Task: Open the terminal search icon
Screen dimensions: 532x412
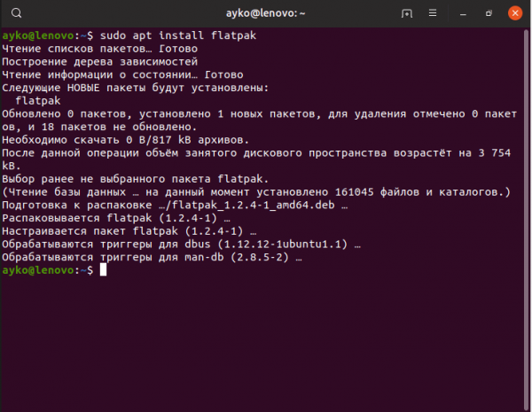Action: pyautogui.click(x=16, y=13)
